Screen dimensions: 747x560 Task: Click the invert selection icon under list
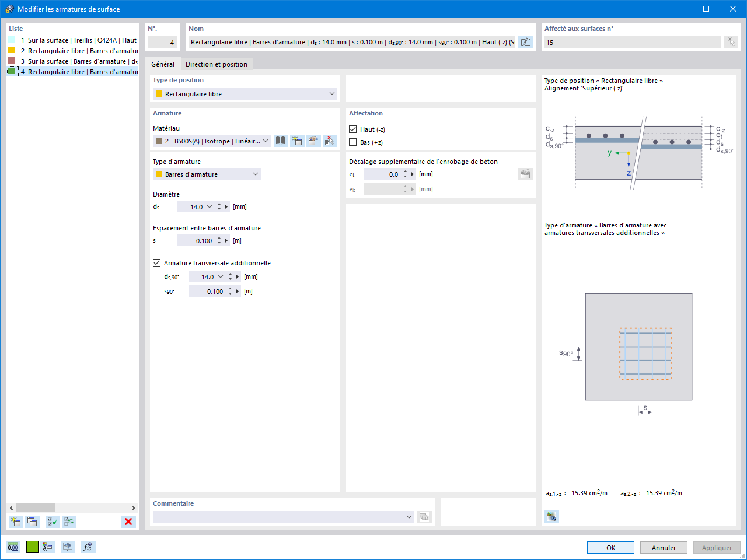coord(69,521)
